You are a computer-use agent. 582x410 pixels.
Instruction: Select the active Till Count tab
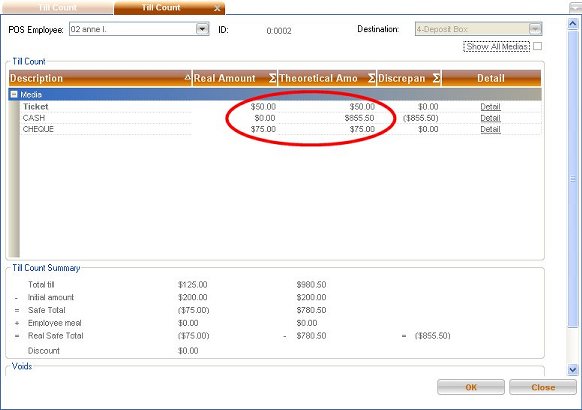point(161,8)
